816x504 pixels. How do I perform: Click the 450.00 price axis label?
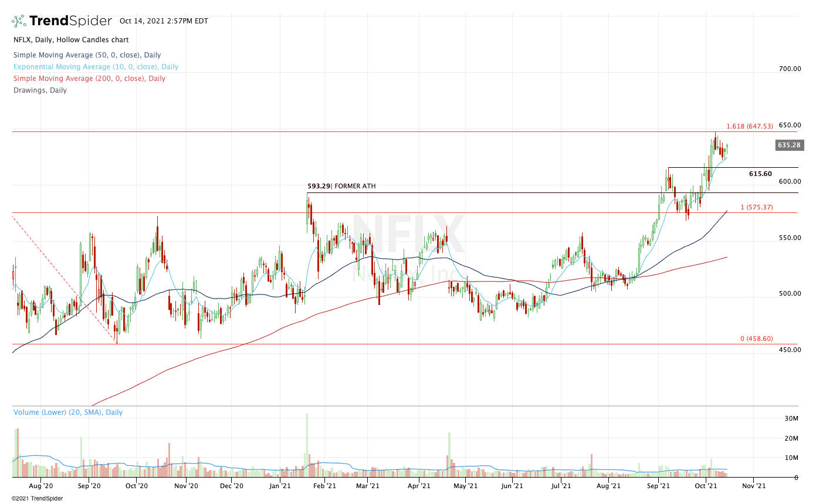coord(790,350)
